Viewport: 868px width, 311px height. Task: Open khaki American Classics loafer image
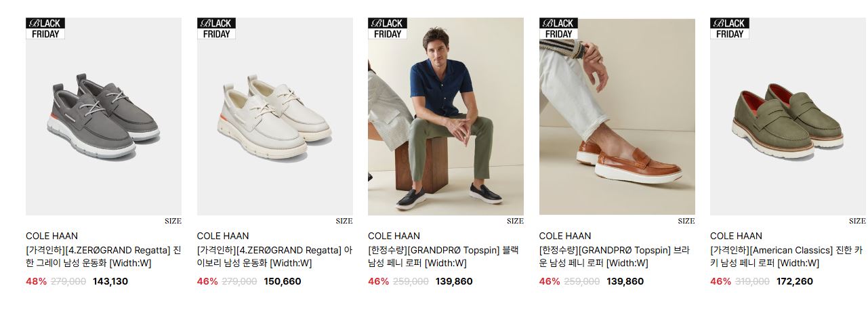(788, 117)
